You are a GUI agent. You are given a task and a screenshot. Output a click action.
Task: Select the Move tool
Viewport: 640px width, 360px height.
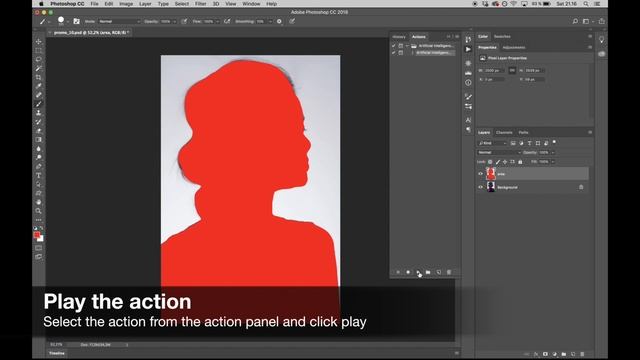39,42
